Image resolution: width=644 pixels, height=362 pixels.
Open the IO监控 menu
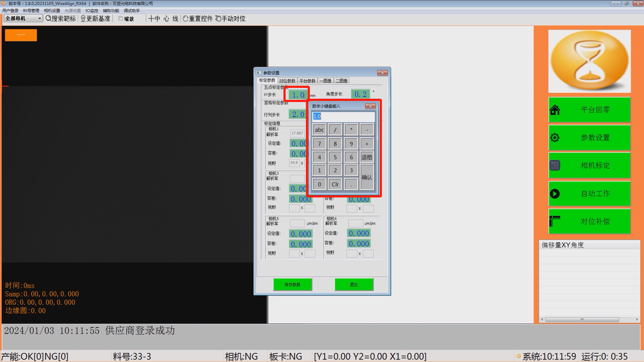coord(92,11)
